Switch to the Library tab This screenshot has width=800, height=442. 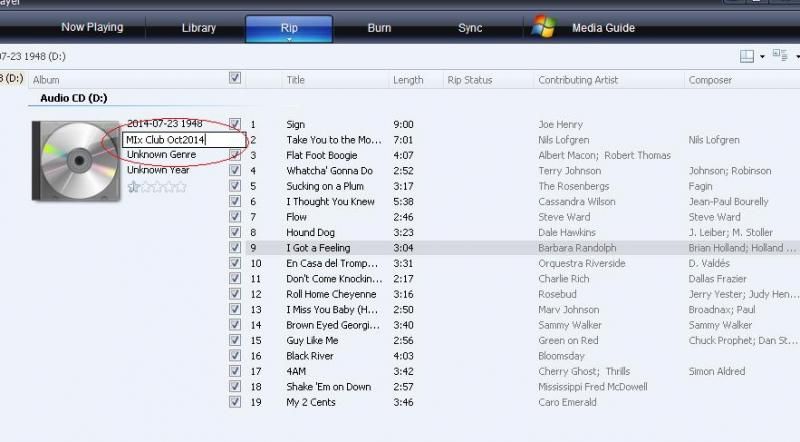pyautogui.click(x=198, y=28)
